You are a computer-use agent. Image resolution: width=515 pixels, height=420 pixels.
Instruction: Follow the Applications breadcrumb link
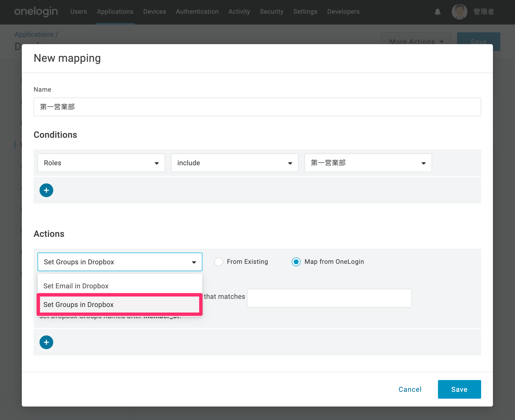pyautogui.click(x=34, y=34)
